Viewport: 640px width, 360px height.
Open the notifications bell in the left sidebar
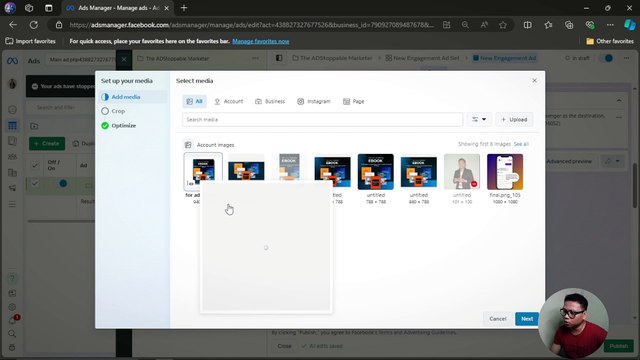coord(12,320)
